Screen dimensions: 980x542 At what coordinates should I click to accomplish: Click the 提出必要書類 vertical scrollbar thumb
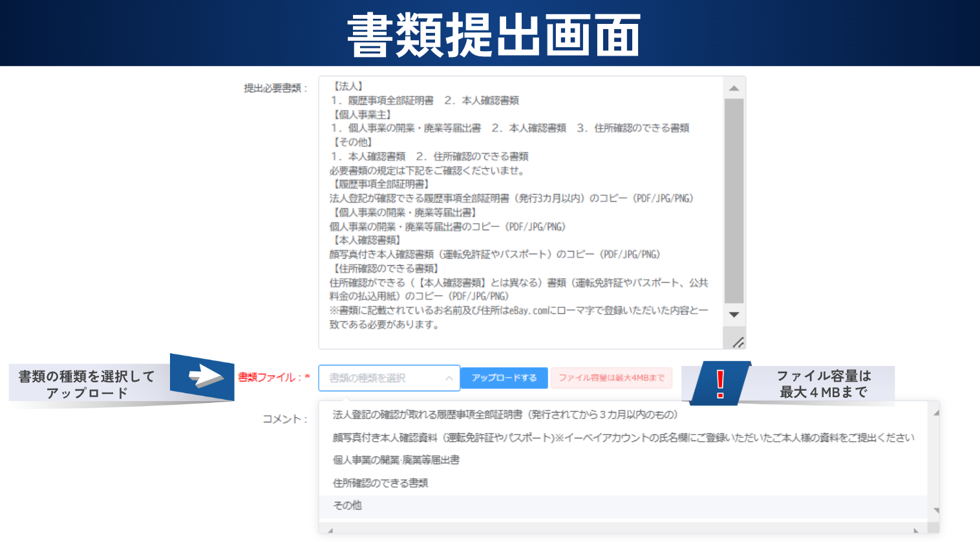734,201
